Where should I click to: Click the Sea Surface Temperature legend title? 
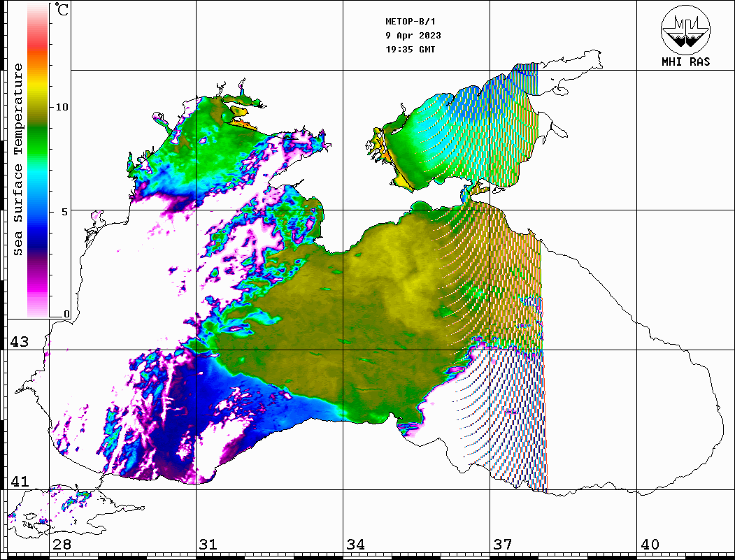(x=17, y=159)
